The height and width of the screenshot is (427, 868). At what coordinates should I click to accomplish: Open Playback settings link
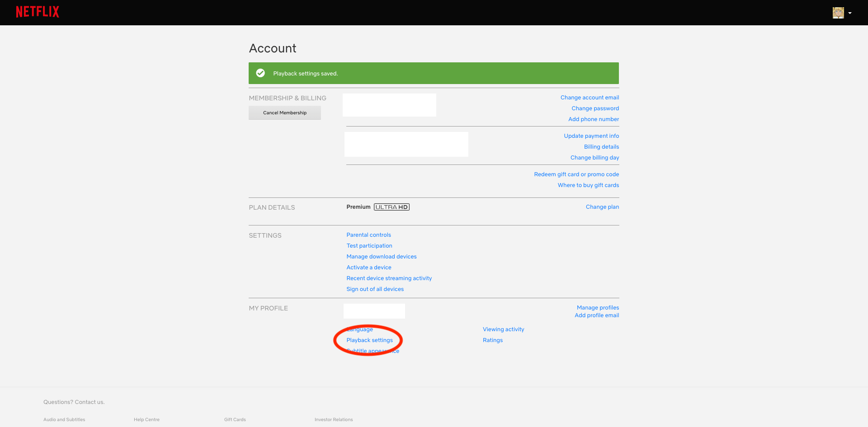369,340
